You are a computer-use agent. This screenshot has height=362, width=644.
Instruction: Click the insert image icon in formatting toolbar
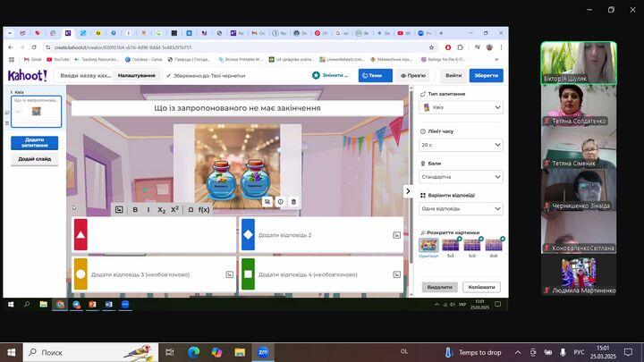pos(119,210)
